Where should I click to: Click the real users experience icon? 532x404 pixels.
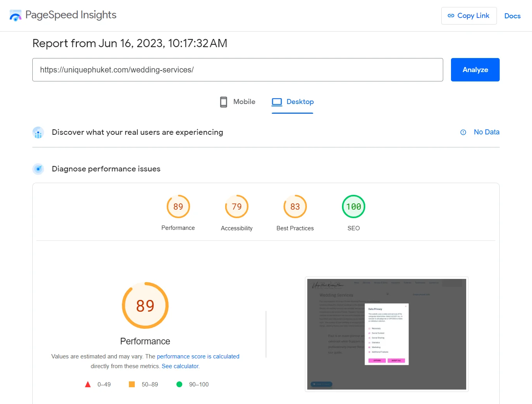(x=38, y=132)
